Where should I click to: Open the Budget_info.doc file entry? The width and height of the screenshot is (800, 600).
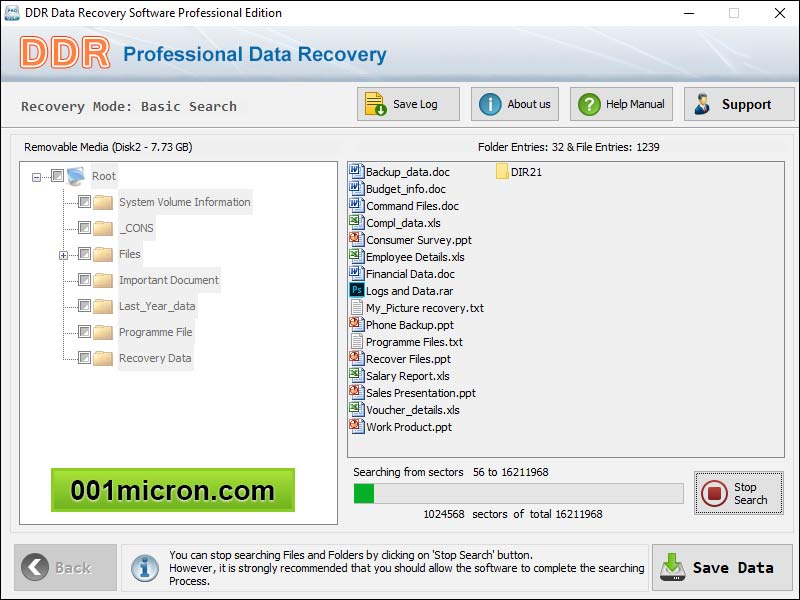click(405, 189)
